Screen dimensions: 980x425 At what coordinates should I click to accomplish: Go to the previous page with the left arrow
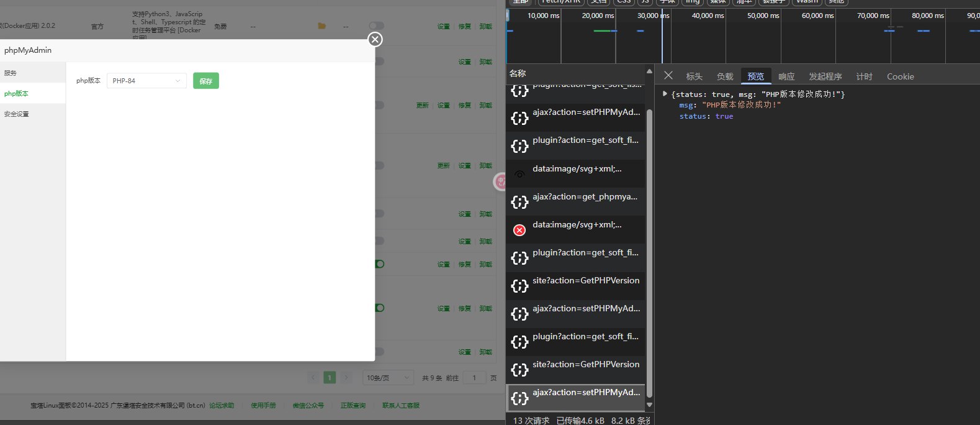[313, 377]
